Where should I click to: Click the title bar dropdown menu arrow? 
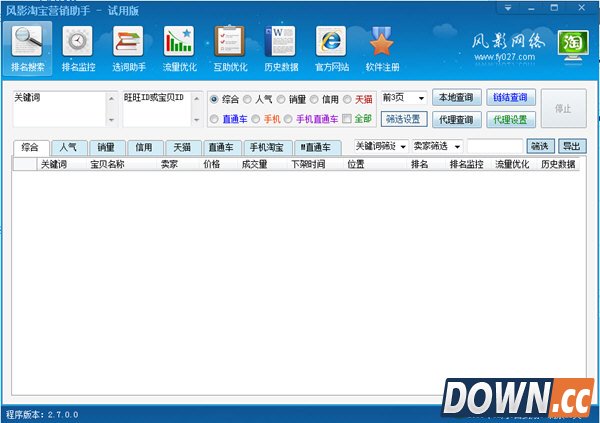508,8
